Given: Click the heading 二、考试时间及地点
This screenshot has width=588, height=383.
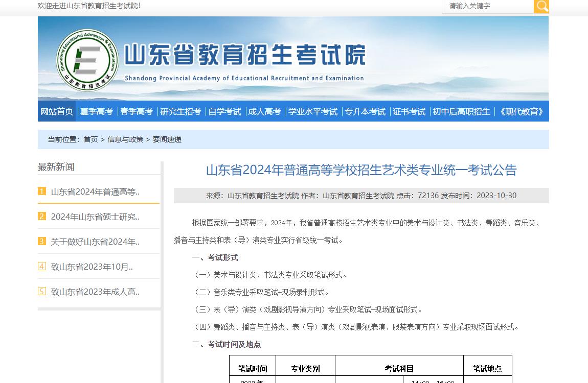Looking at the screenshot, I should [x=227, y=344].
